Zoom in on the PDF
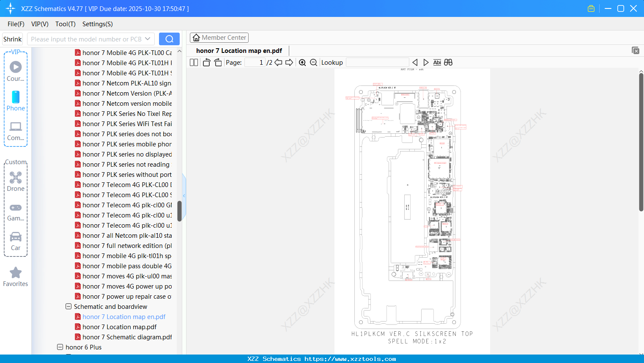The height and width of the screenshot is (363, 644). pos(302,62)
